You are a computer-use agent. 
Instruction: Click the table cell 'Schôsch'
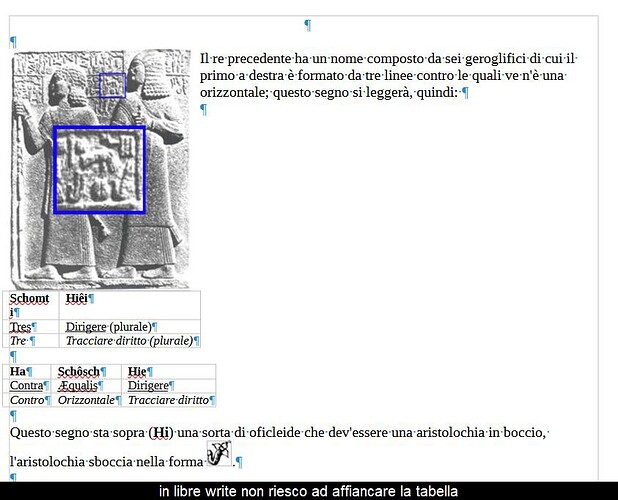click(x=86, y=372)
